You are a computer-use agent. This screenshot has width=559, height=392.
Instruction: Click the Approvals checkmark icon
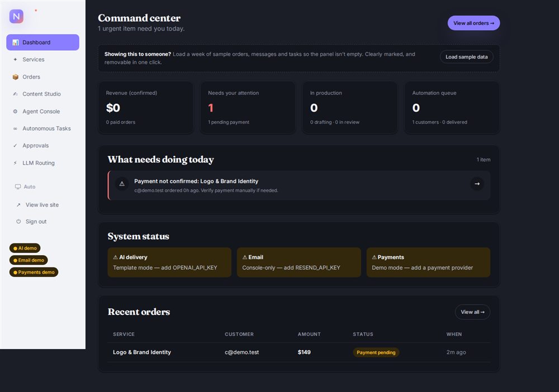pyautogui.click(x=15, y=146)
